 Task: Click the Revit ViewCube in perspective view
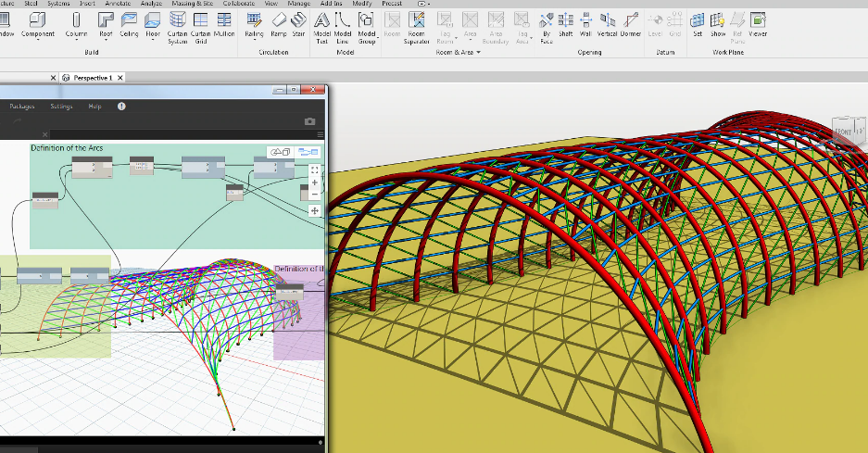click(849, 132)
